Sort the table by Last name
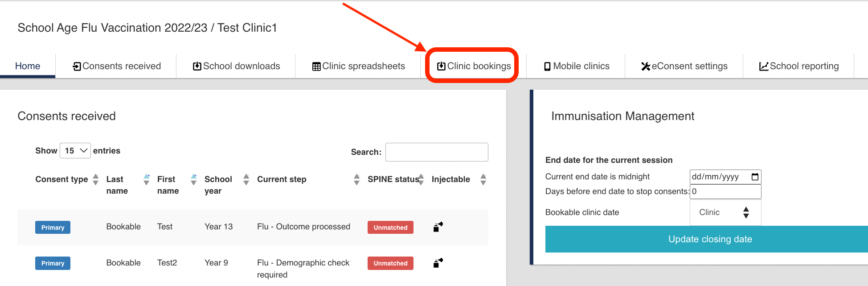 coord(146,179)
